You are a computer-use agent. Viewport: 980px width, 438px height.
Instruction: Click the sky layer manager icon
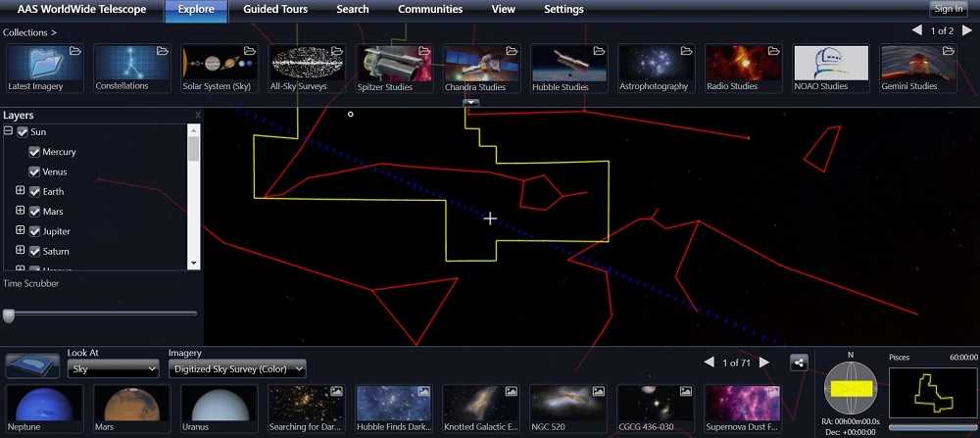coord(31,366)
